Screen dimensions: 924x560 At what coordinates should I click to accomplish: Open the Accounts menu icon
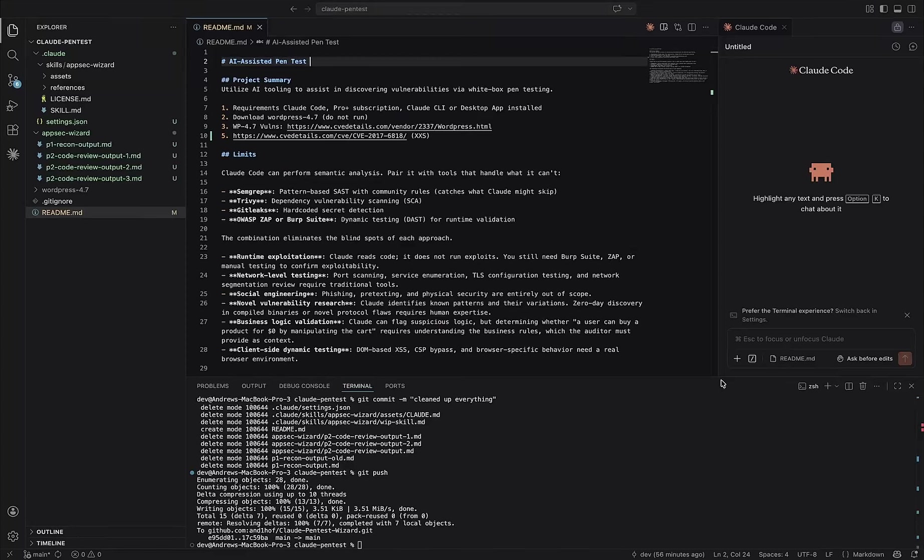pos(13,511)
